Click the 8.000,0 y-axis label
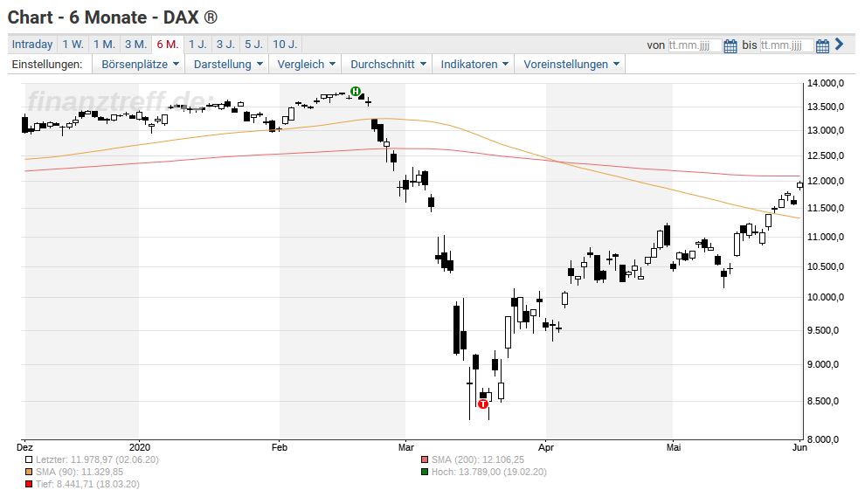The width and height of the screenshot is (865, 504). [823, 439]
